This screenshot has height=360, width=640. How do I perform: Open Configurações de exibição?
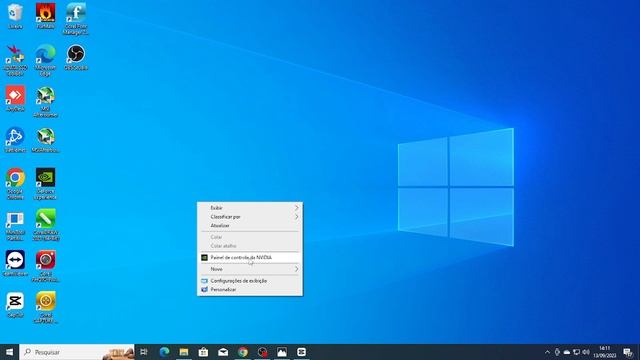[250, 281]
